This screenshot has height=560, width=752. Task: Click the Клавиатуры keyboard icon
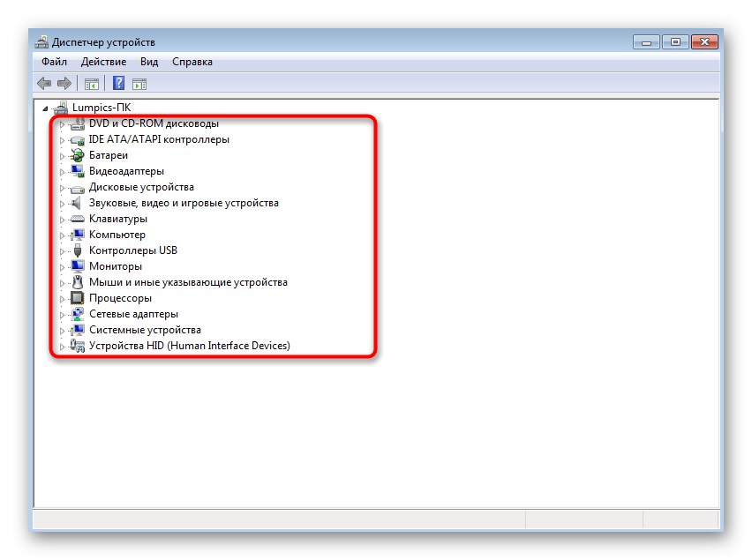77,220
